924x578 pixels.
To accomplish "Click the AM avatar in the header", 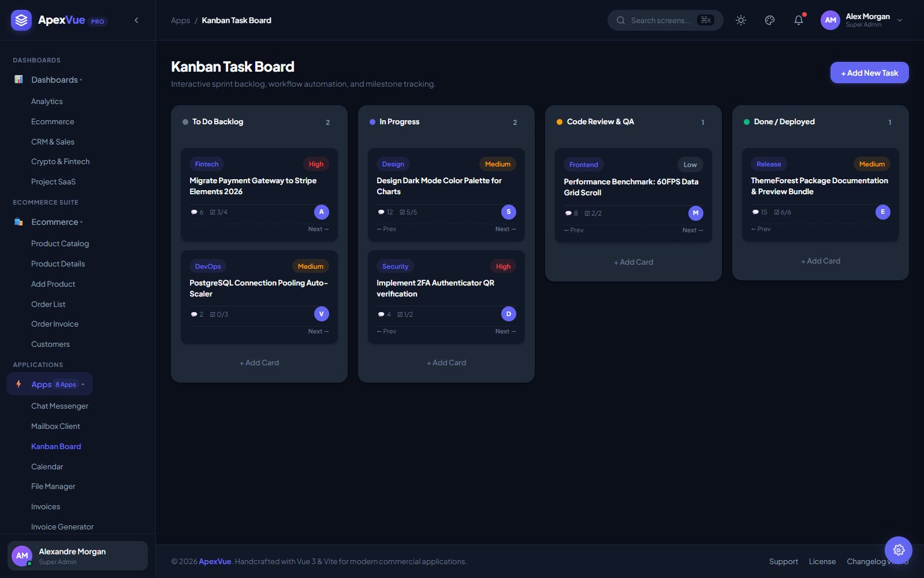I will tap(830, 20).
